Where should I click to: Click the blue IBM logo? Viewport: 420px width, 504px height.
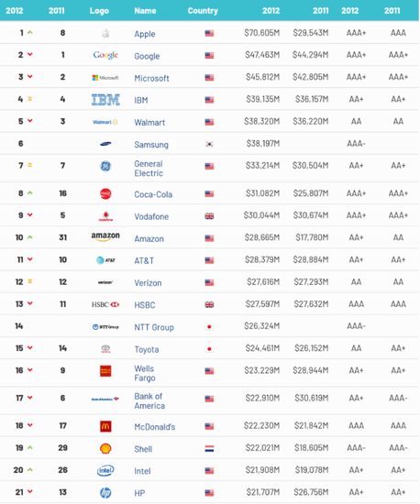[x=105, y=100]
